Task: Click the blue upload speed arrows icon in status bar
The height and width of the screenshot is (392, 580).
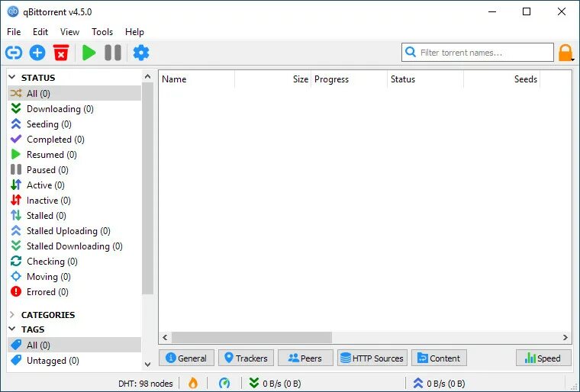Action: point(418,383)
